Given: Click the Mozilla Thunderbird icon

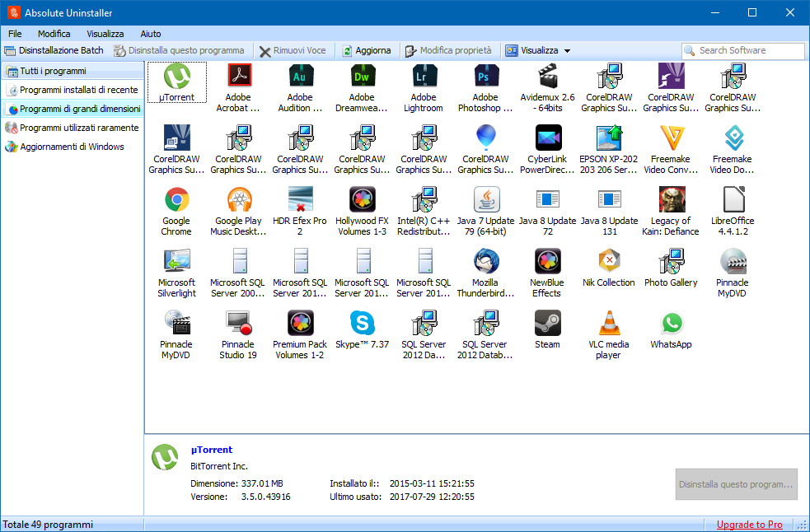Looking at the screenshot, I should point(485,261).
